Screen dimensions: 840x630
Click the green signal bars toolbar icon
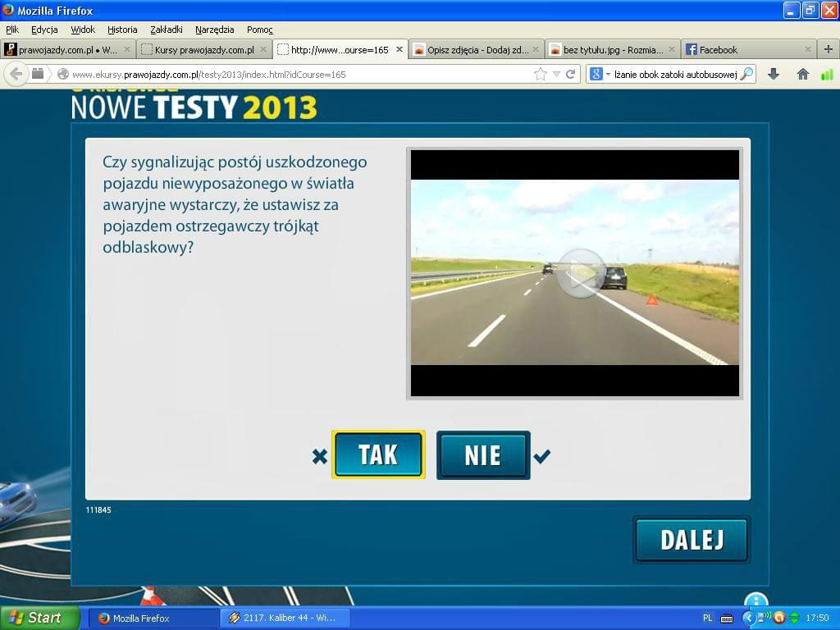(827, 74)
